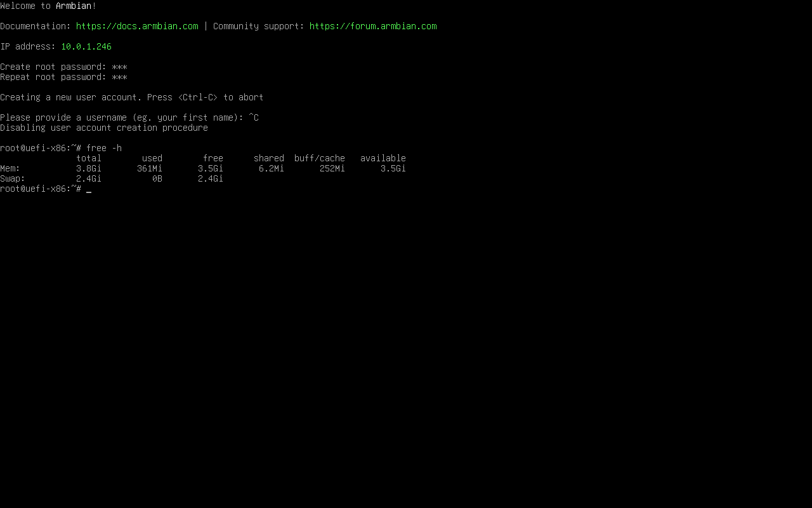Open the forum.armbian.com community support link
Screen dimensions: 812x508
[x=373, y=26]
